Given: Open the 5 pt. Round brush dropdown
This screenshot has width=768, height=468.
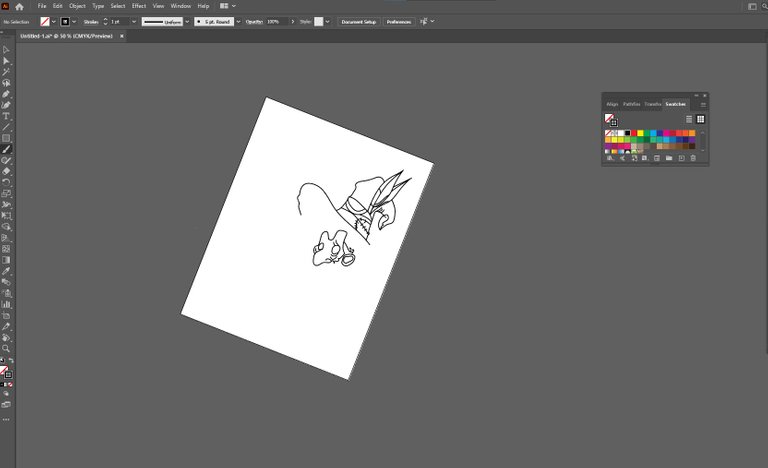Looking at the screenshot, I should coord(239,22).
